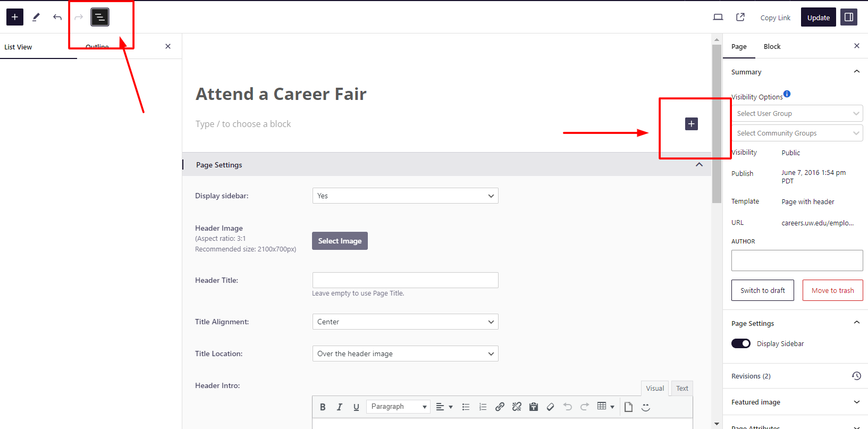Click the Move to trash button
Image resolution: width=868 pixels, height=429 pixels.
point(832,290)
